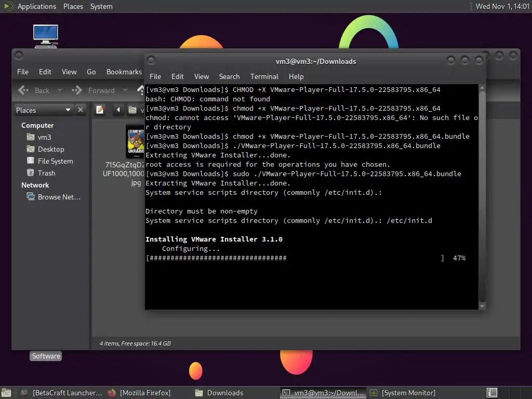Viewport: 532px width, 399px height.
Task: Click the Forward button in file manager
Action: click(94, 90)
